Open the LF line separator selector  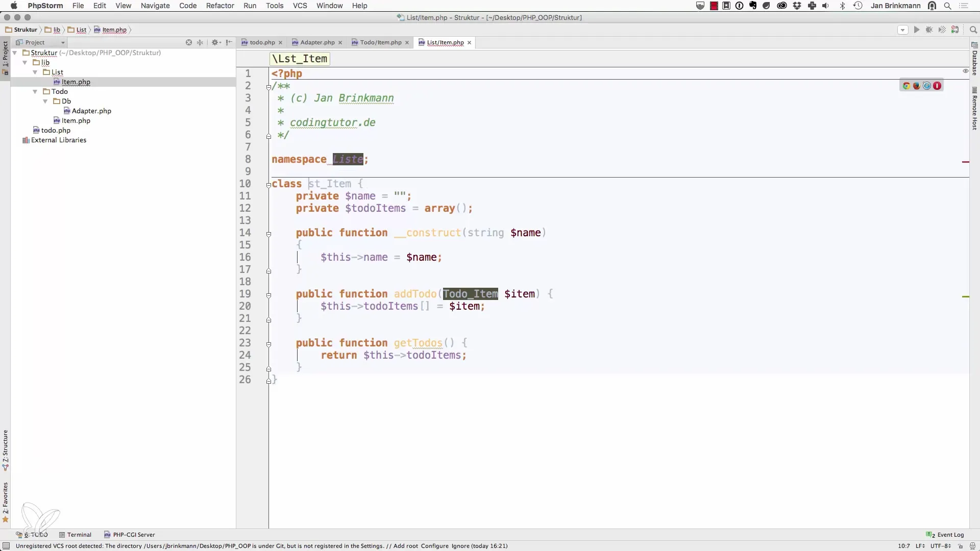point(920,546)
